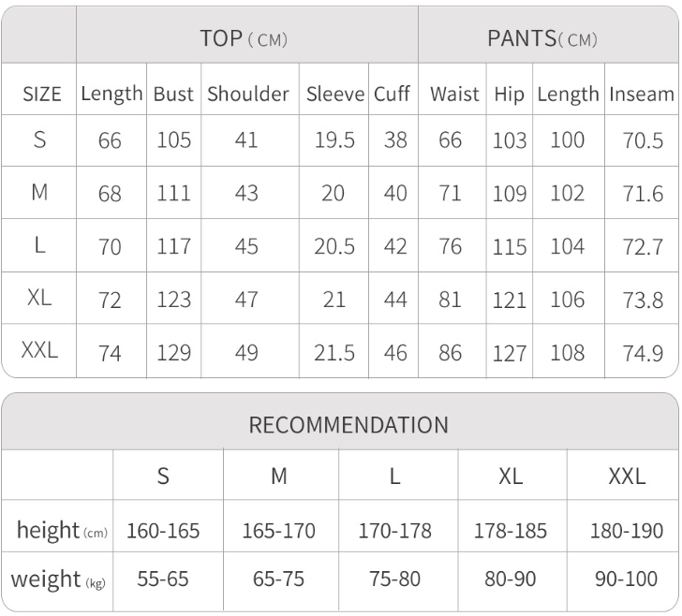Click the Shoulder column header
Screen dimensions: 682x616
[248, 95]
